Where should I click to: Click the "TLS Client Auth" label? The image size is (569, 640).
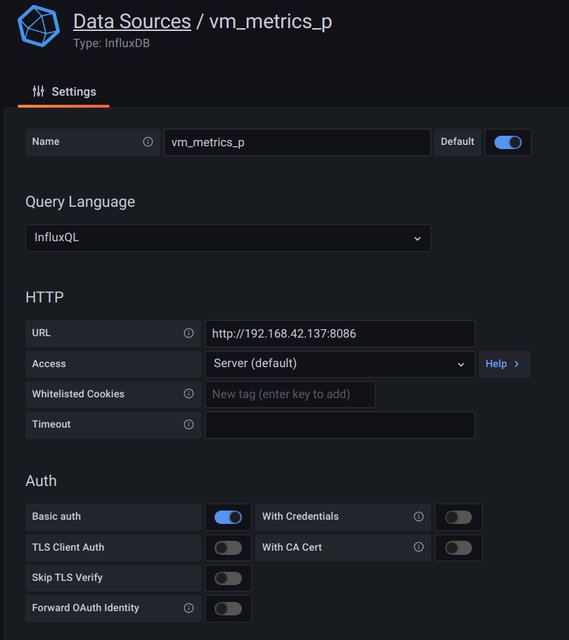(x=68, y=547)
